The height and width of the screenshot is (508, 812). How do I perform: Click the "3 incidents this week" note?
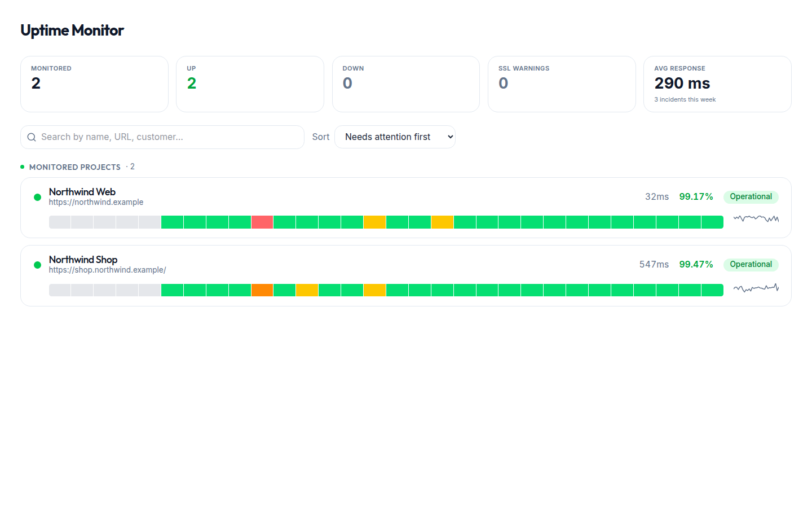click(x=685, y=99)
